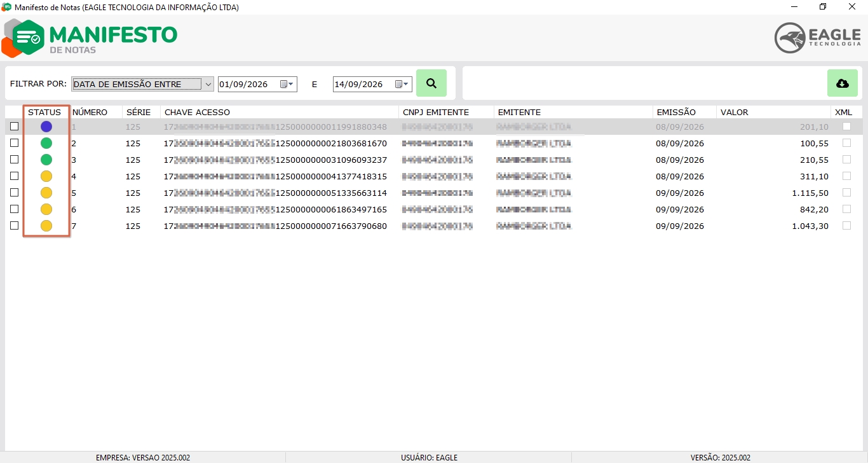
Task: Click the blue status dot of note 1
Action: click(x=46, y=127)
